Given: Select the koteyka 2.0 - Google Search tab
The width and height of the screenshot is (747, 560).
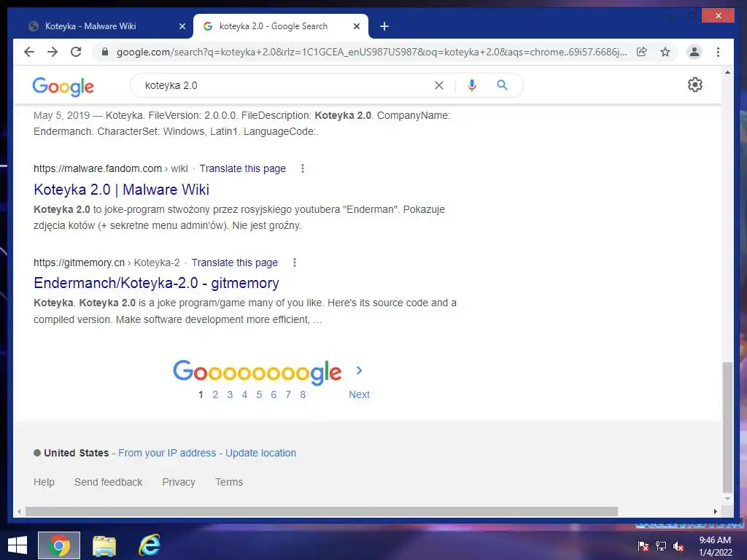Looking at the screenshot, I should coord(281,26).
